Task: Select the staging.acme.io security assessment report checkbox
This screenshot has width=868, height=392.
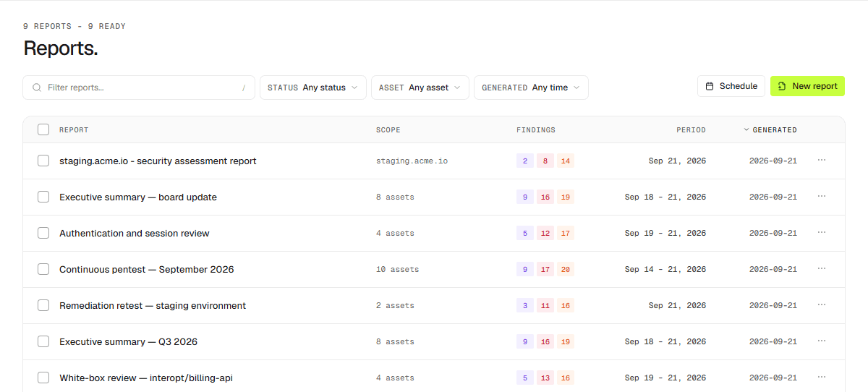Action: [43, 161]
